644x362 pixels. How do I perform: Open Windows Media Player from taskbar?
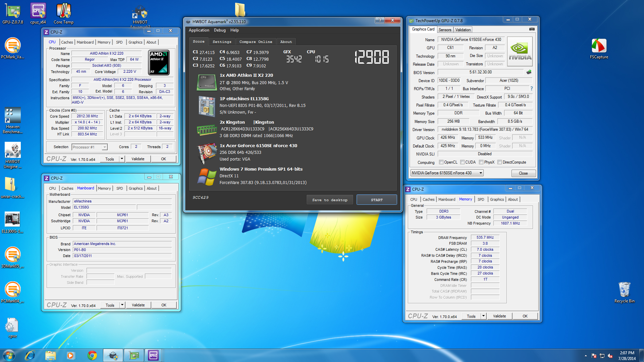[71, 355]
